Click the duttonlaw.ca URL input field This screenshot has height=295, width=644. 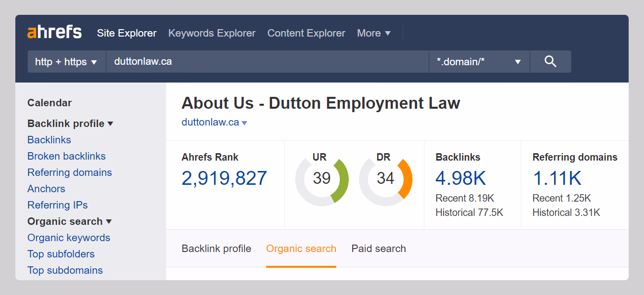click(x=268, y=62)
